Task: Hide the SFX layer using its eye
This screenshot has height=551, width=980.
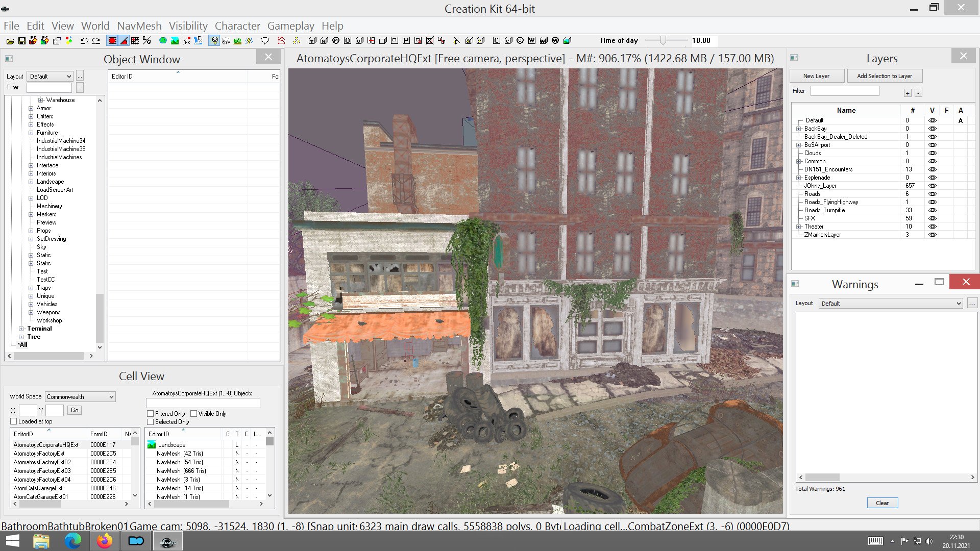Action: pos(932,218)
